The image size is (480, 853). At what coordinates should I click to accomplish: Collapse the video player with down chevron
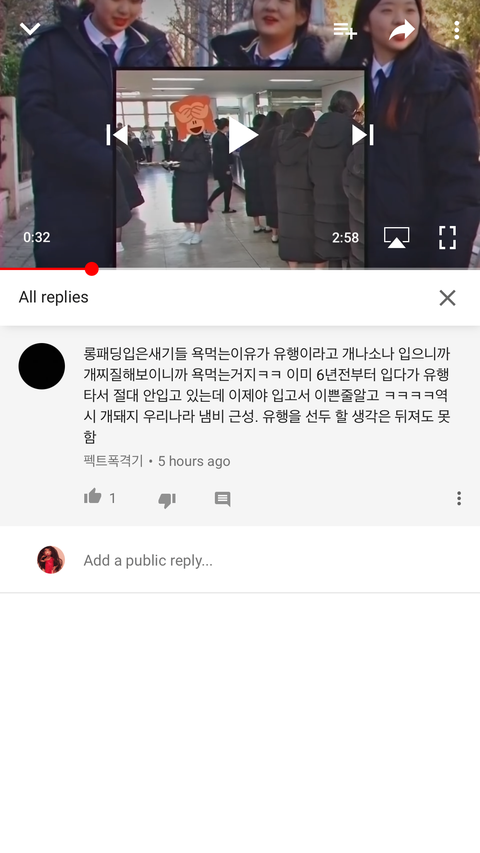[x=30, y=28]
